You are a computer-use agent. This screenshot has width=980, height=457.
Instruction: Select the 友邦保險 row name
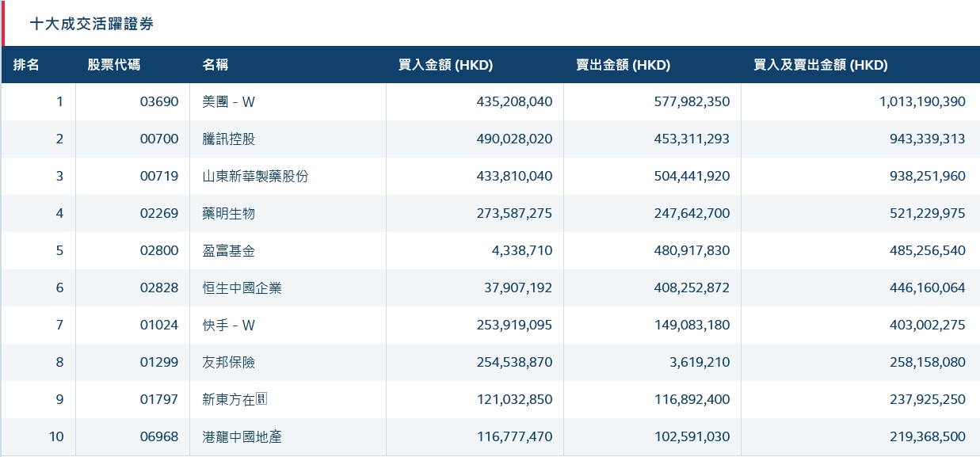tap(229, 362)
